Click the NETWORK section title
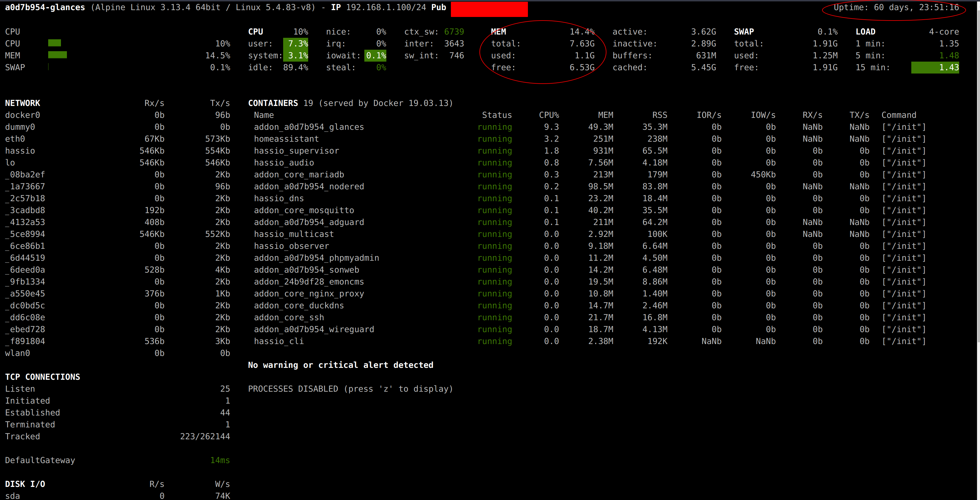Viewport: 980px width, 500px height. click(22, 103)
